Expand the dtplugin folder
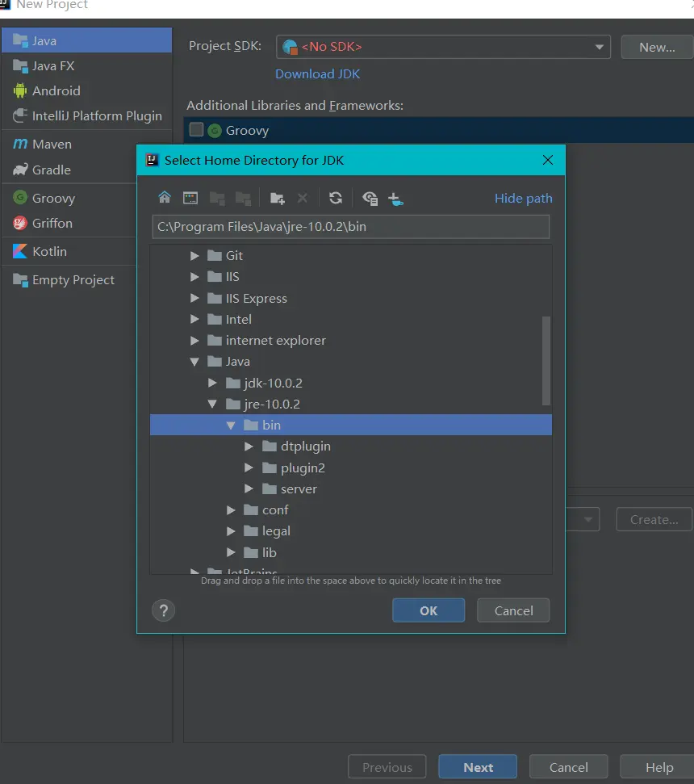The width and height of the screenshot is (694, 784). click(x=249, y=447)
